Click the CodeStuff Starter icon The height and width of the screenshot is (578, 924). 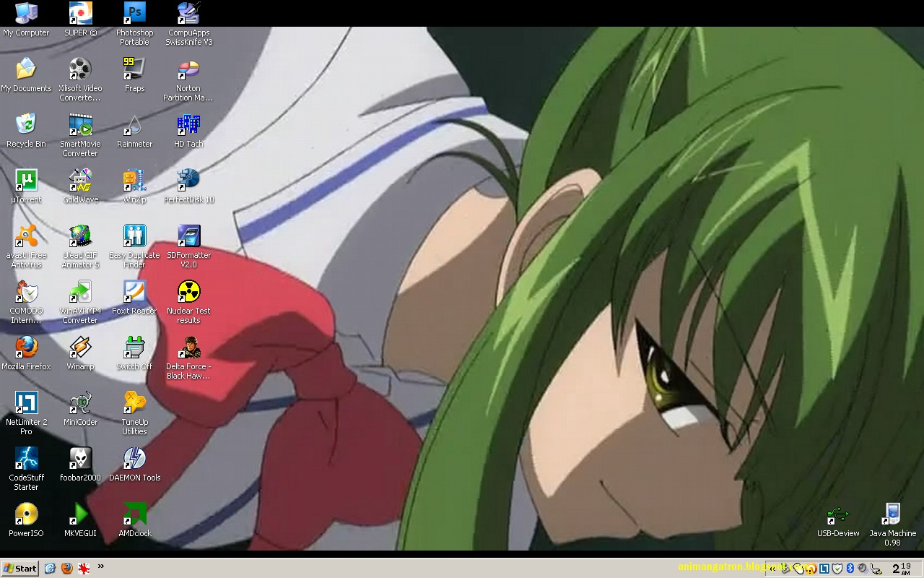coord(26,469)
